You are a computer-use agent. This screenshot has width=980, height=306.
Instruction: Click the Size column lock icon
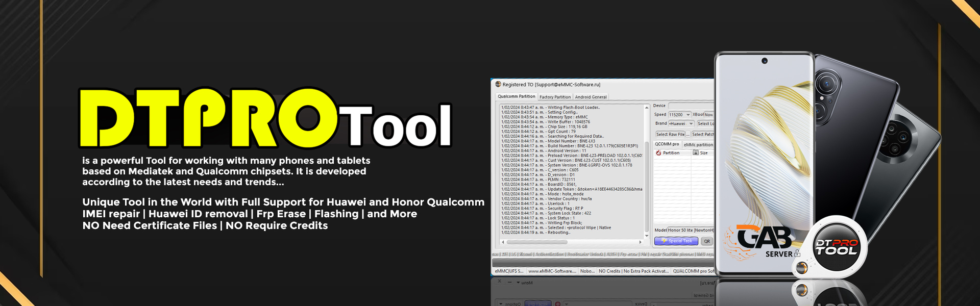(696, 153)
